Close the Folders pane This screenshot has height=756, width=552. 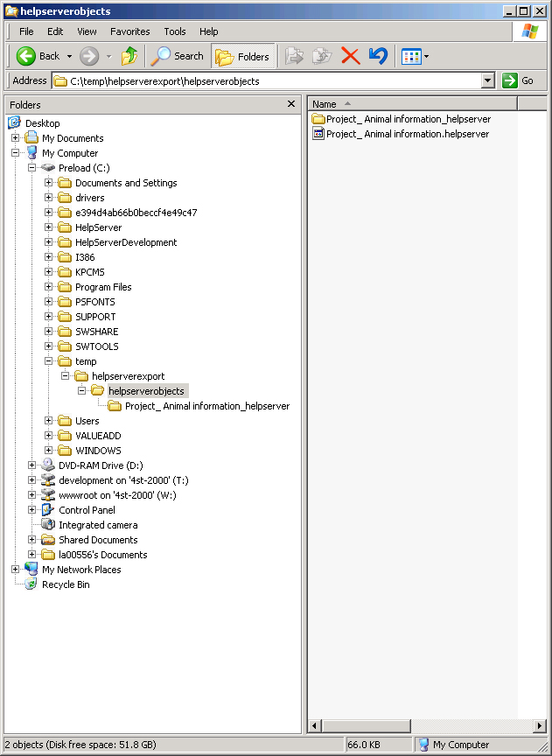click(291, 103)
